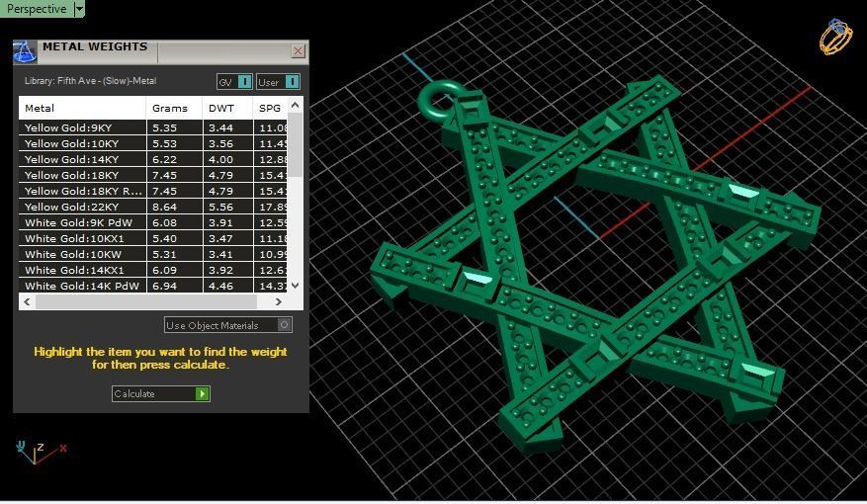
Task: Select the White Gold:14K PdW row
Action: tap(153, 286)
